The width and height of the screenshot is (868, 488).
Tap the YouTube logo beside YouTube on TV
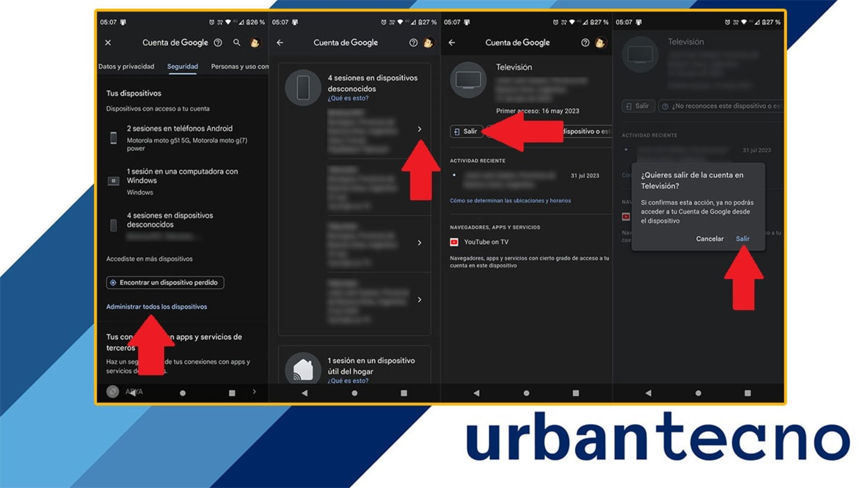click(454, 242)
